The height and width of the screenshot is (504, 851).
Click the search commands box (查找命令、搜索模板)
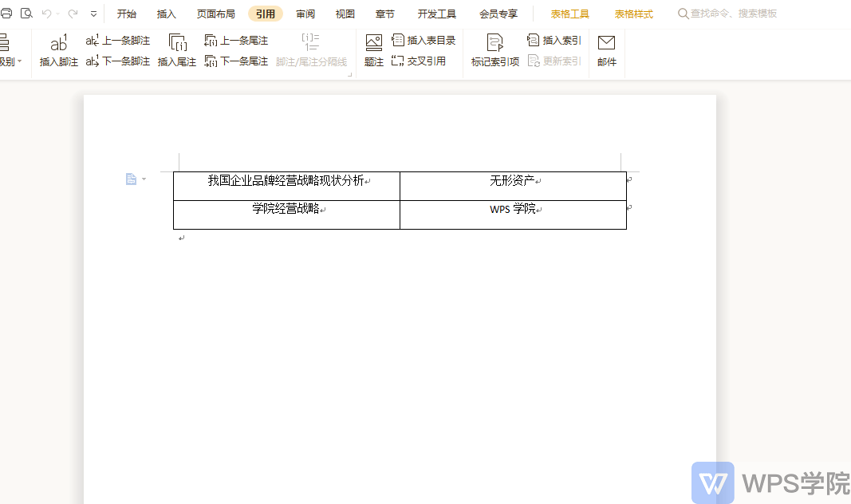[727, 14]
